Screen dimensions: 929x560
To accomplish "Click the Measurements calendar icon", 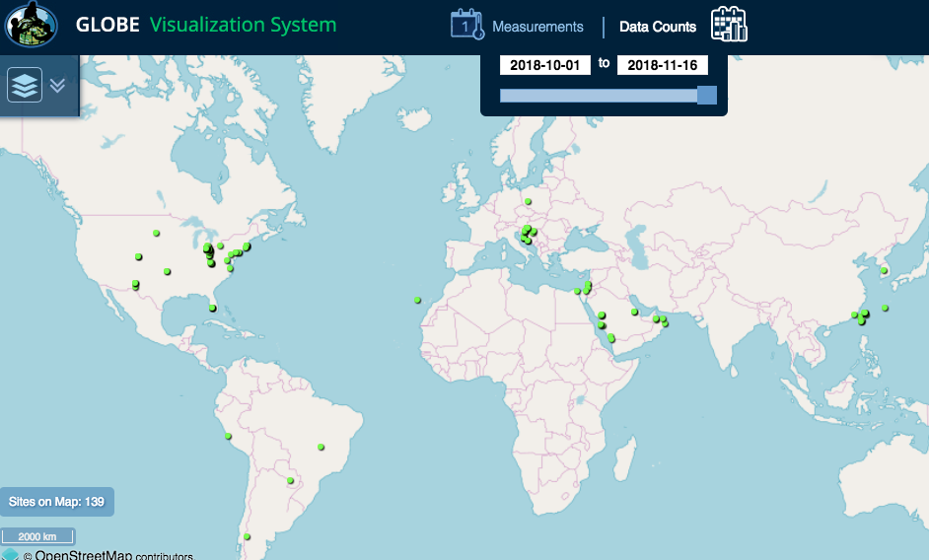I will click(x=465, y=26).
